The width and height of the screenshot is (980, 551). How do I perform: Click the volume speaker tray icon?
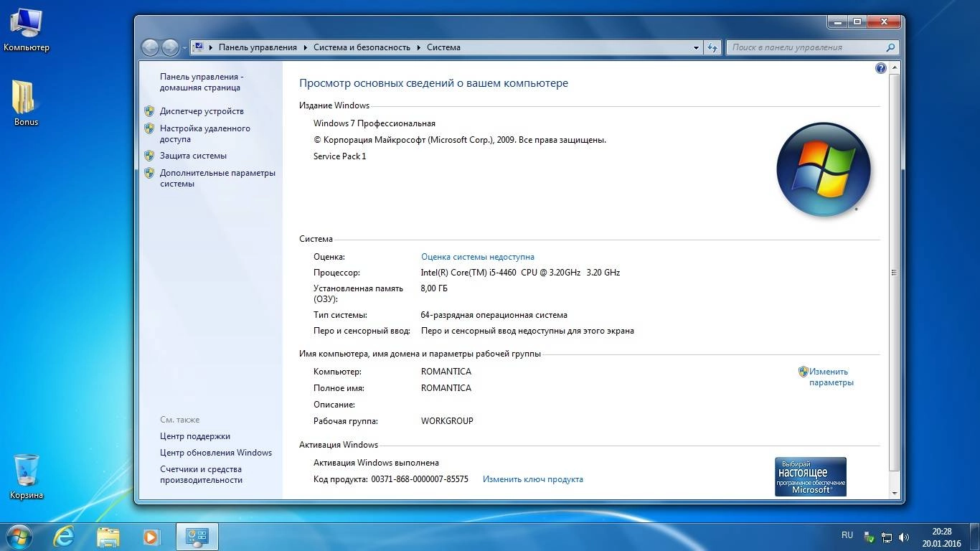904,537
